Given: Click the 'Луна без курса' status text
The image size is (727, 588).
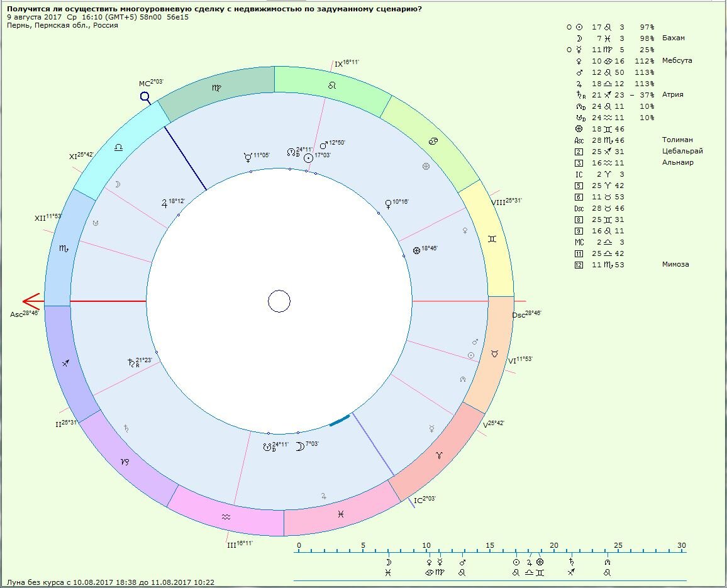Looking at the screenshot, I should [110, 582].
